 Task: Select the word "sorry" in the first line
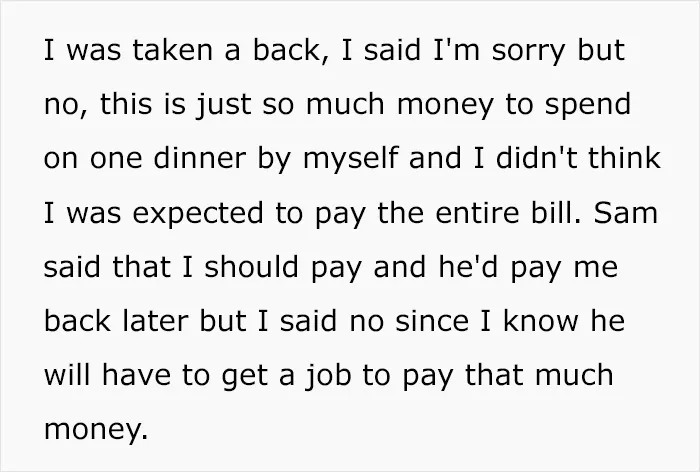(x=529, y=51)
